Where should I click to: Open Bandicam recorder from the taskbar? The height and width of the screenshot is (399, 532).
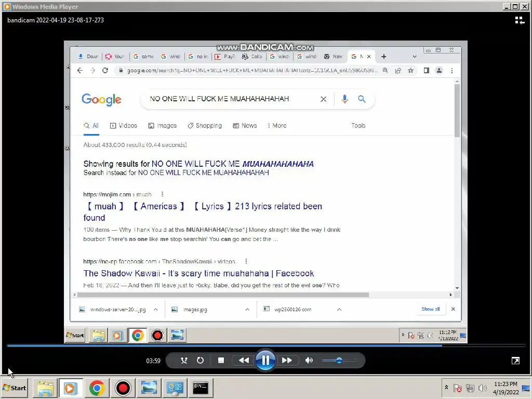[x=123, y=388]
